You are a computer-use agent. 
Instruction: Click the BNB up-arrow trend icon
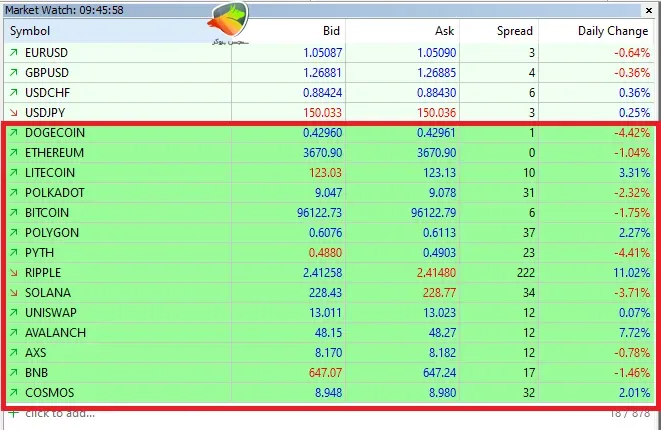pyautogui.click(x=13, y=373)
